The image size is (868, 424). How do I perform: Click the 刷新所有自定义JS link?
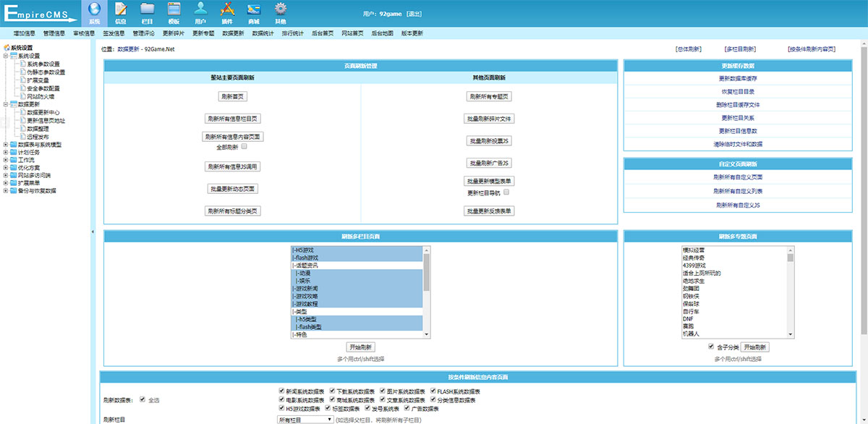pyautogui.click(x=738, y=205)
